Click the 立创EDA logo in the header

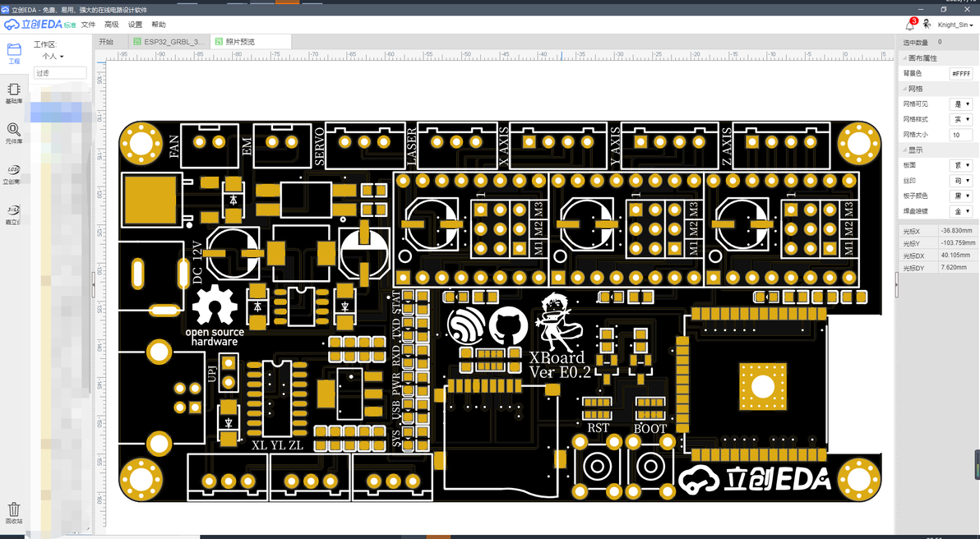point(40,25)
